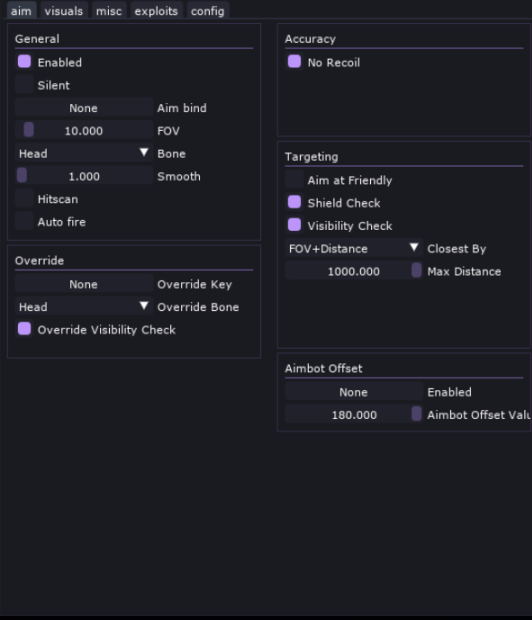Open the misc tab
This screenshot has height=620, width=532.
pos(109,11)
